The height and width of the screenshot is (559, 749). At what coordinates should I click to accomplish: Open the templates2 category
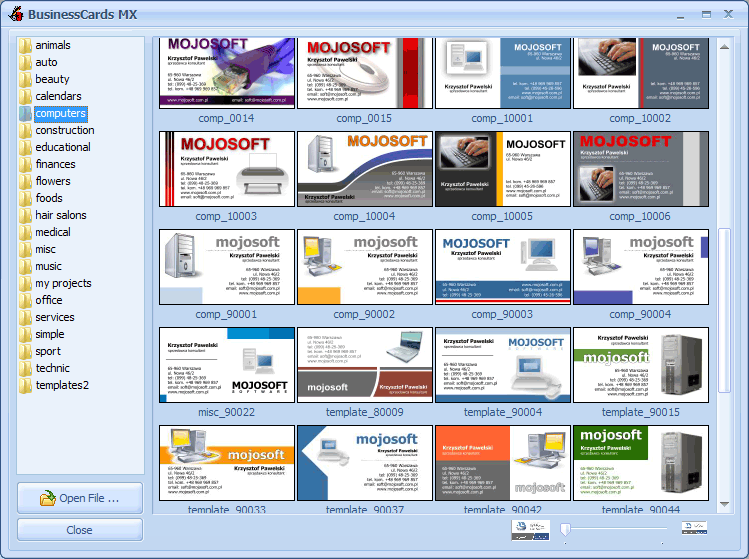[62, 386]
